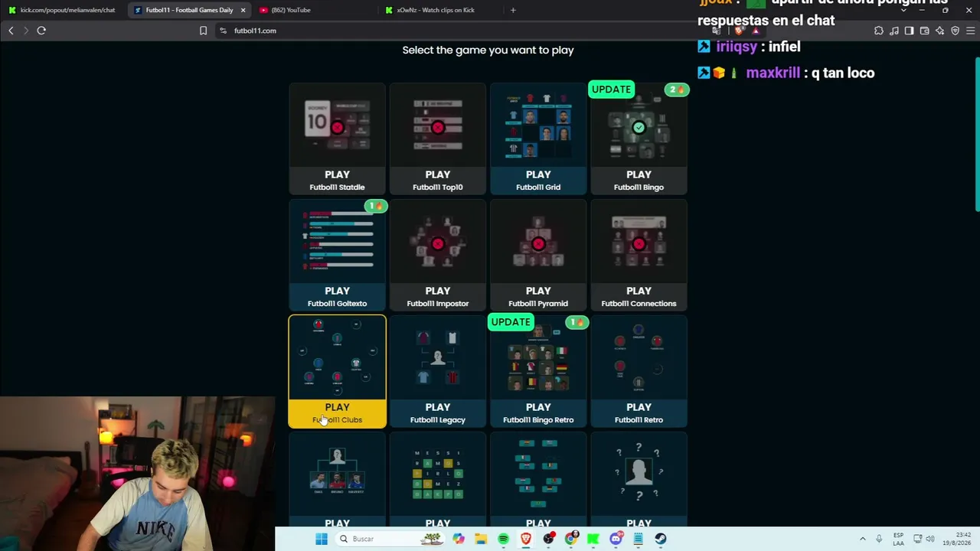Go back to the previous page
The image size is (980, 551).
[11, 31]
